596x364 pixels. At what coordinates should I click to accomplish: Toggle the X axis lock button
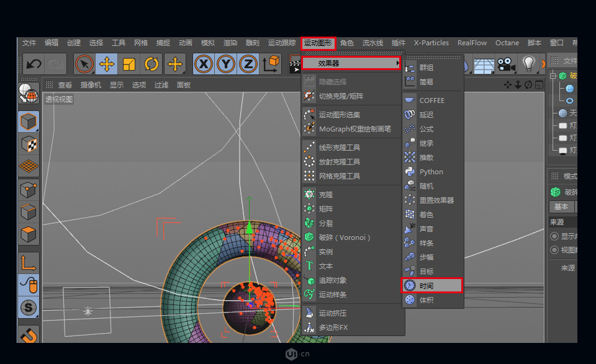(x=203, y=64)
